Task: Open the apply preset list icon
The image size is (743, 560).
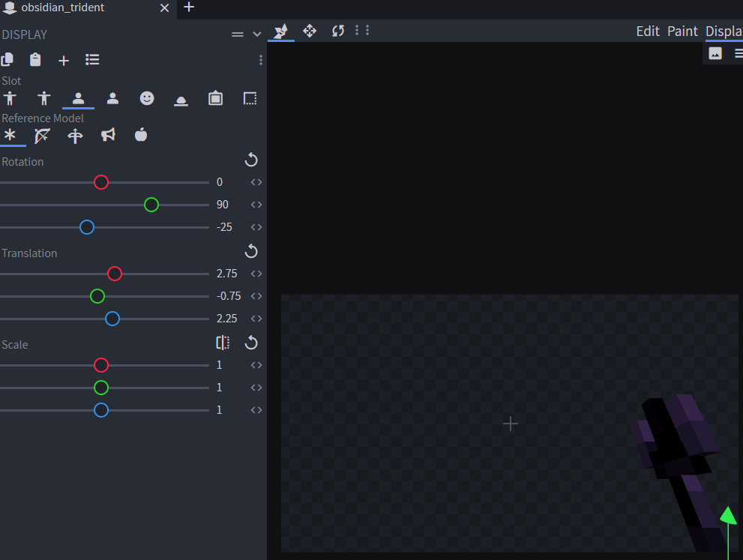Action: tap(92, 60)
